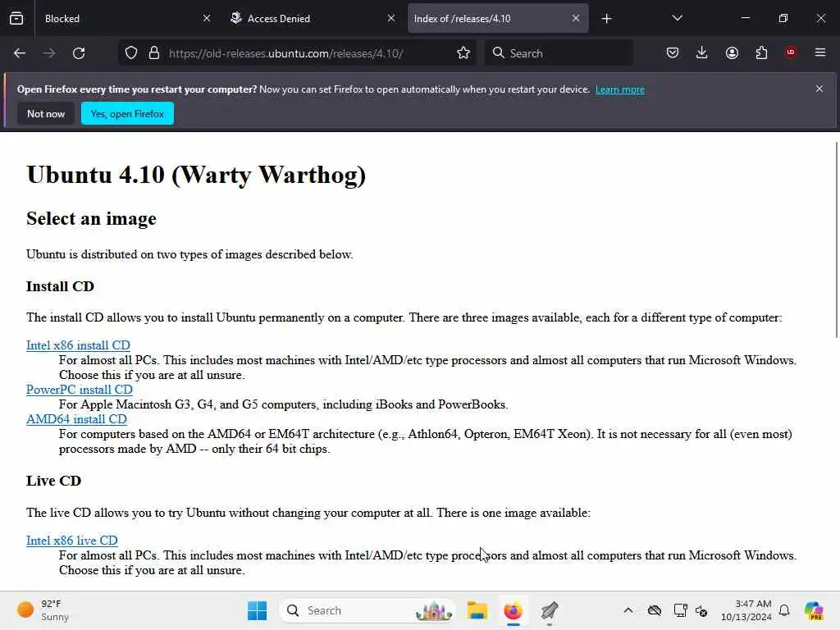Open tracking protection shield icon
Screen dimensions: 840x630
(131, 53)
